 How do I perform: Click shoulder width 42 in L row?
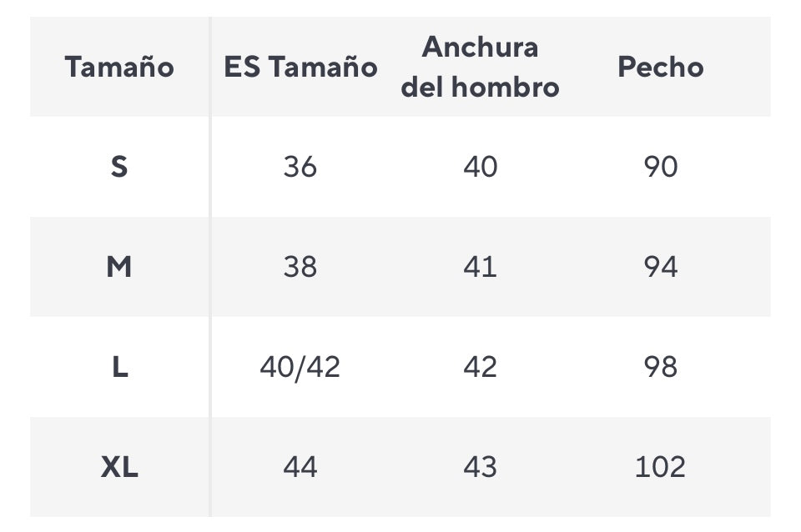tap(480, 367)
